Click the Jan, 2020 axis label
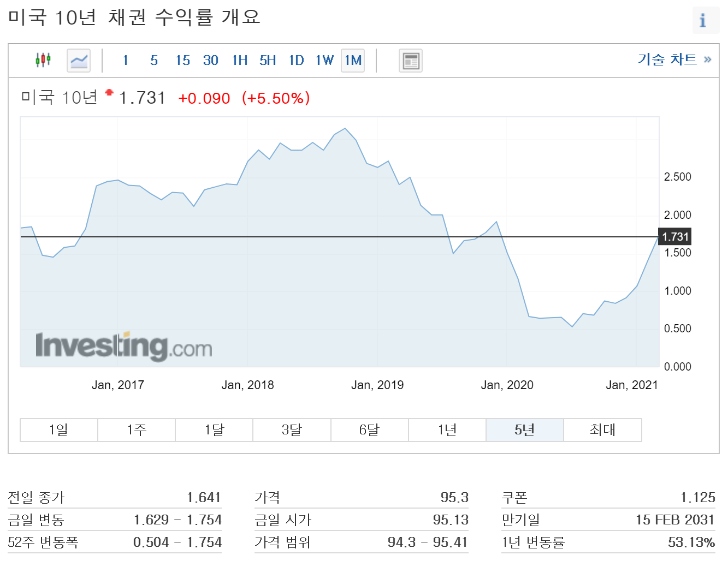Screen dimensions: 728x561 (x=507, y=385)
